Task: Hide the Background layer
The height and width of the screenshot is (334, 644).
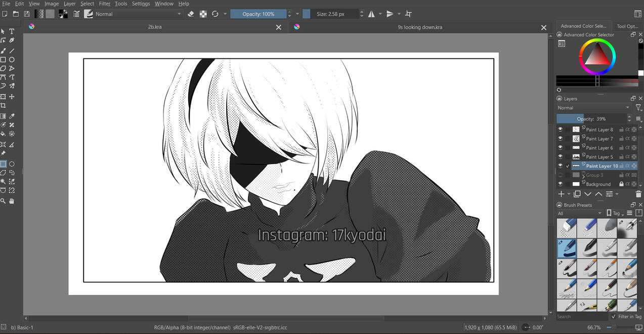Action: (560, 184)
